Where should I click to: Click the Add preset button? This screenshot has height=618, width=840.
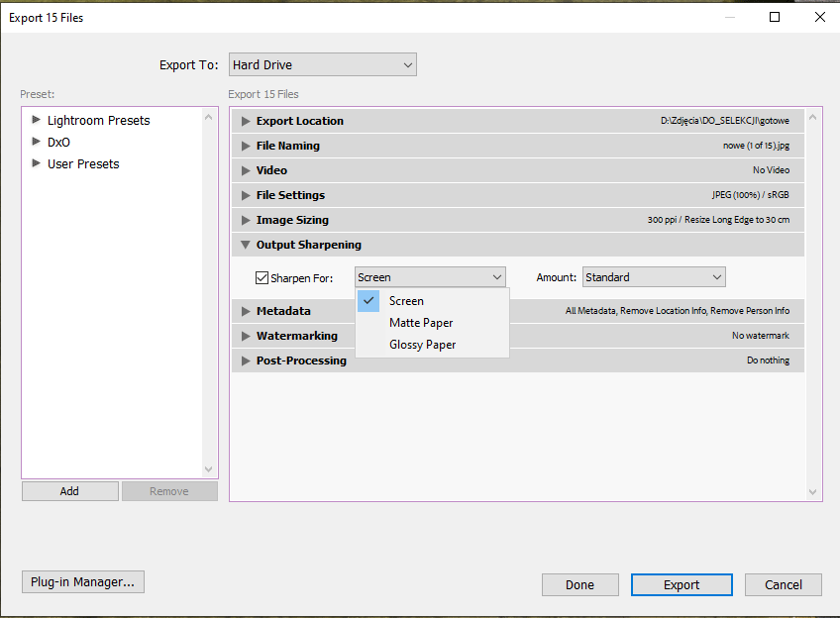(x=69, y=491)
